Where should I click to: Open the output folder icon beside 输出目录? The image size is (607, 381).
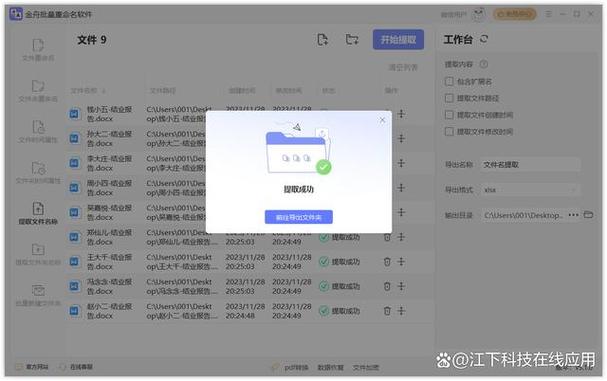[x=588, y=215]
